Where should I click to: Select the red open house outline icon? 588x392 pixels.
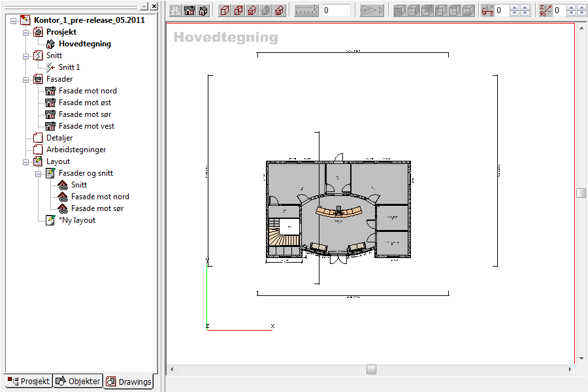tap(252, 10)
